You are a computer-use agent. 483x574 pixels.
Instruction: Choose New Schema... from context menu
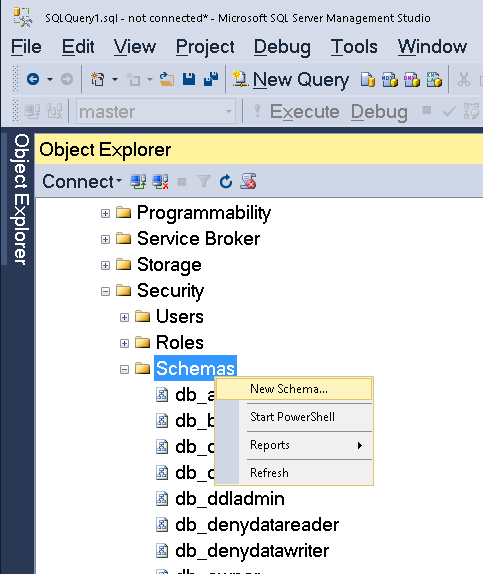[x=294, y=389]
